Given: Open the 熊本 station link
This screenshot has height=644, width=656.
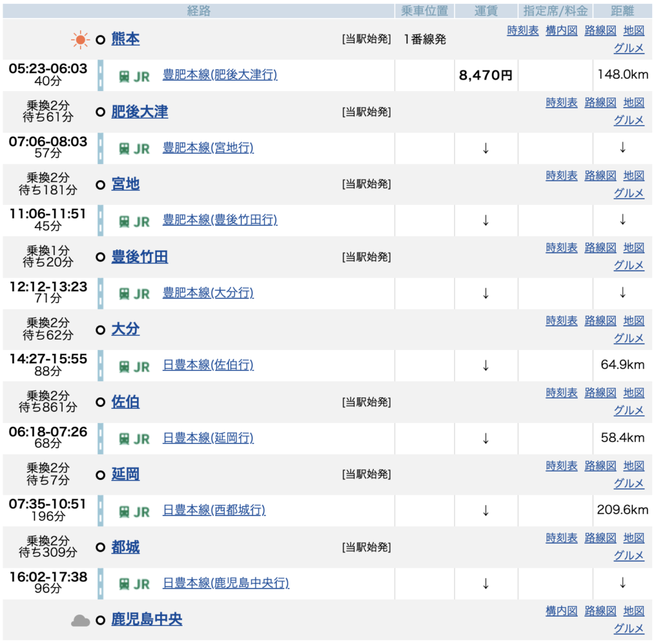Looking at the screenshot, I should (126, 39).
